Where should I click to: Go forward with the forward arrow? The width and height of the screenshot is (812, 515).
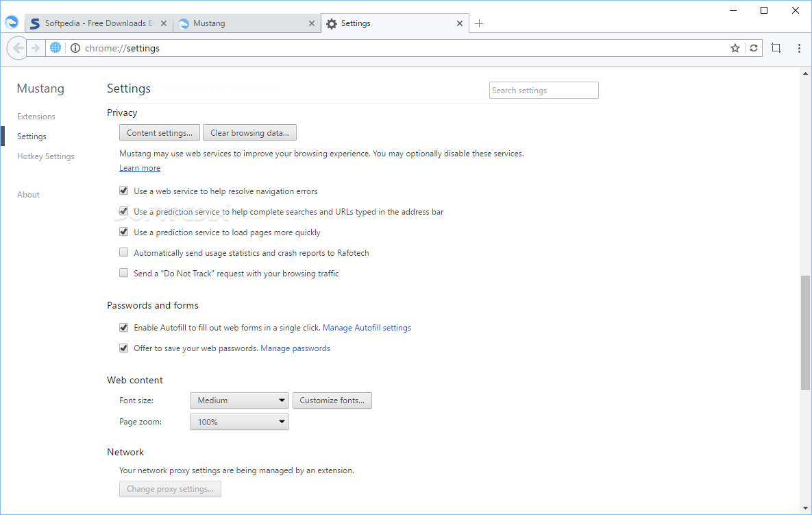pyautogui.click(x=36, y=48)
